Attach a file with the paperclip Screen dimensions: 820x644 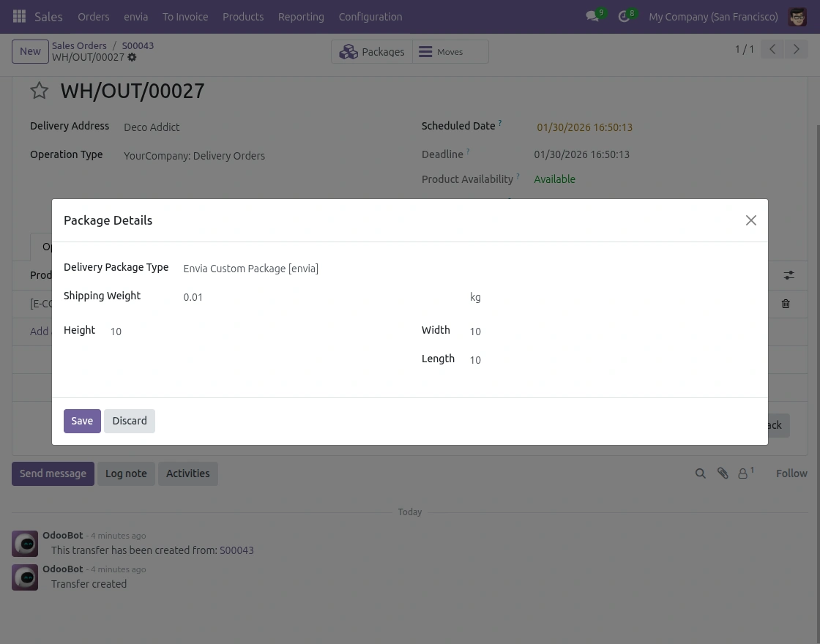coord(723,473)
